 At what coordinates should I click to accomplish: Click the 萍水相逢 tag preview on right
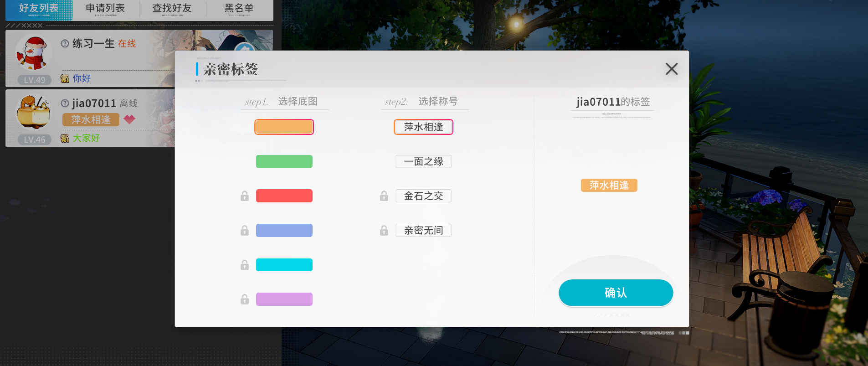point(609,186)
